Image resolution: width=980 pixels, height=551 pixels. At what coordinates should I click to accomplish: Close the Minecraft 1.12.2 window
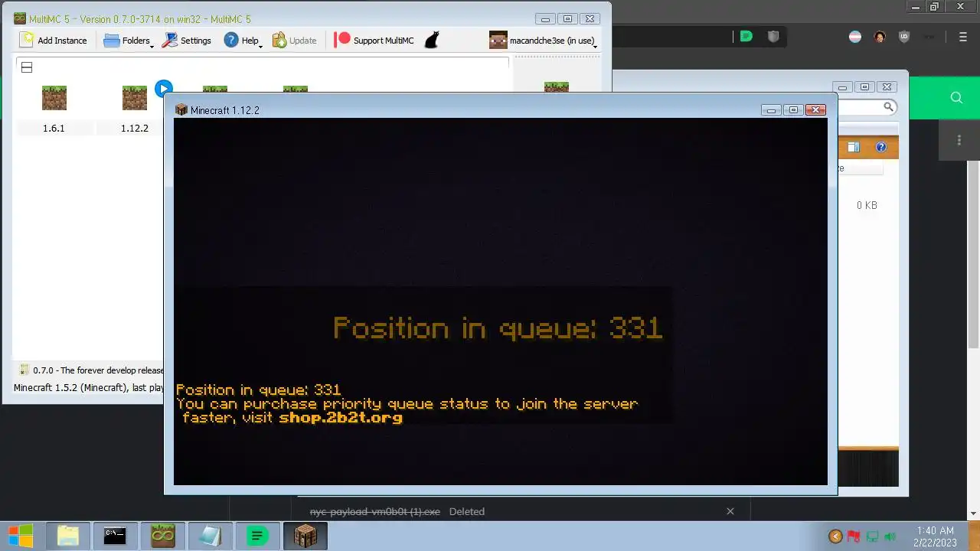[816, 110]
